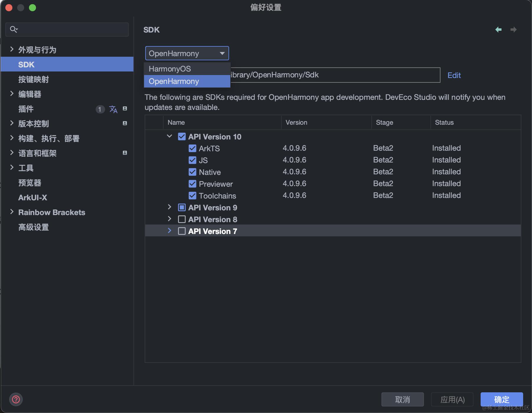Click the Edit link for SDK location

coord(454,75)
